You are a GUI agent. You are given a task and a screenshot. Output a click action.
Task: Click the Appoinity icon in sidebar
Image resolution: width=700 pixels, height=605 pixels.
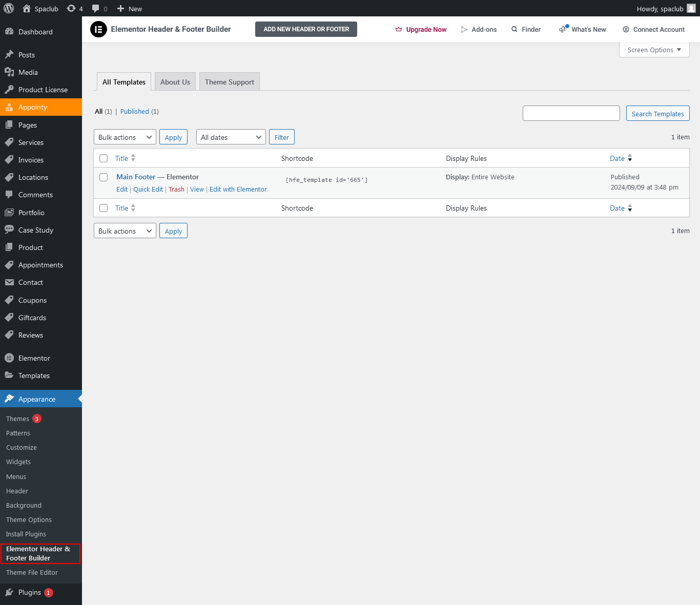[x=9, y=107]
